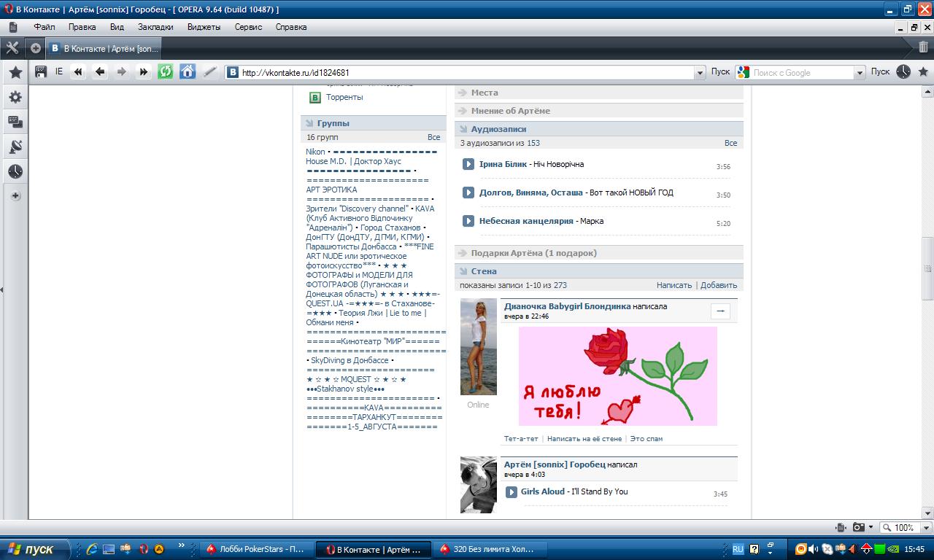Image resolution: width=934 pixels, height=560 pixels.
Task: Open the satellite dish panel in sidebar
Action: 15,147
